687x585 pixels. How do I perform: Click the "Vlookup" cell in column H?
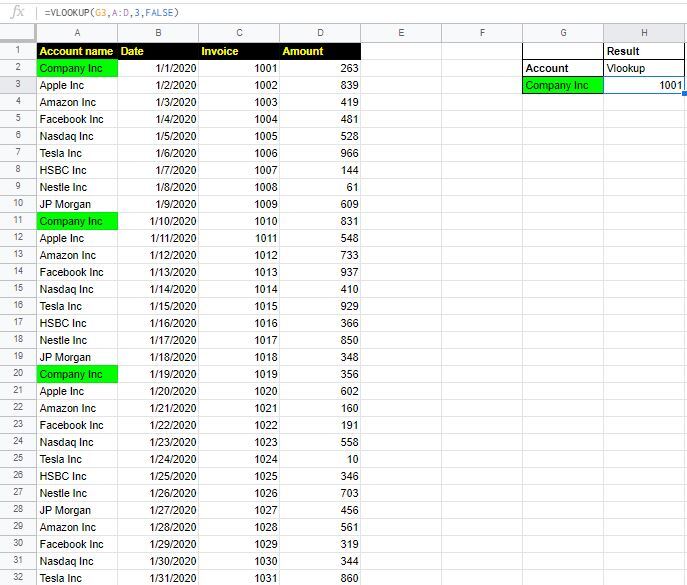[x=644, y=68]
